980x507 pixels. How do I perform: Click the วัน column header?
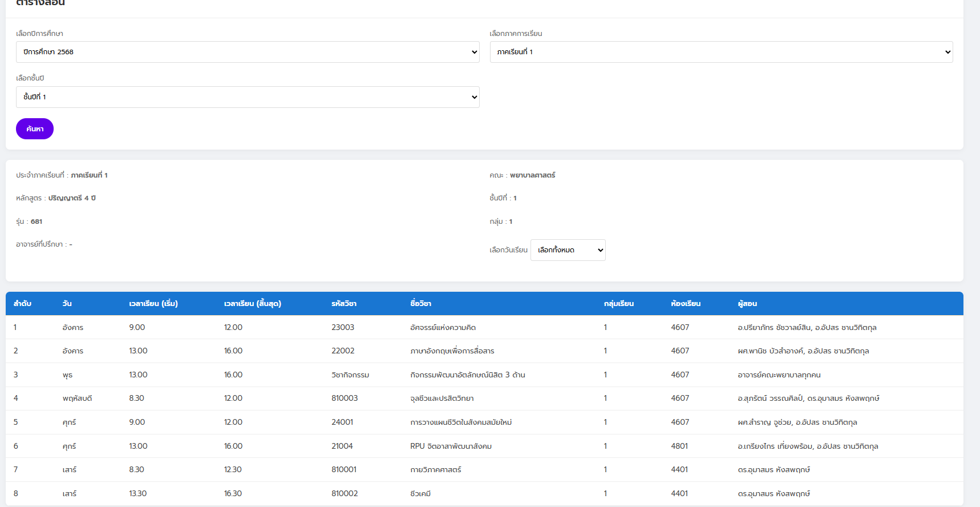(67, 304)
